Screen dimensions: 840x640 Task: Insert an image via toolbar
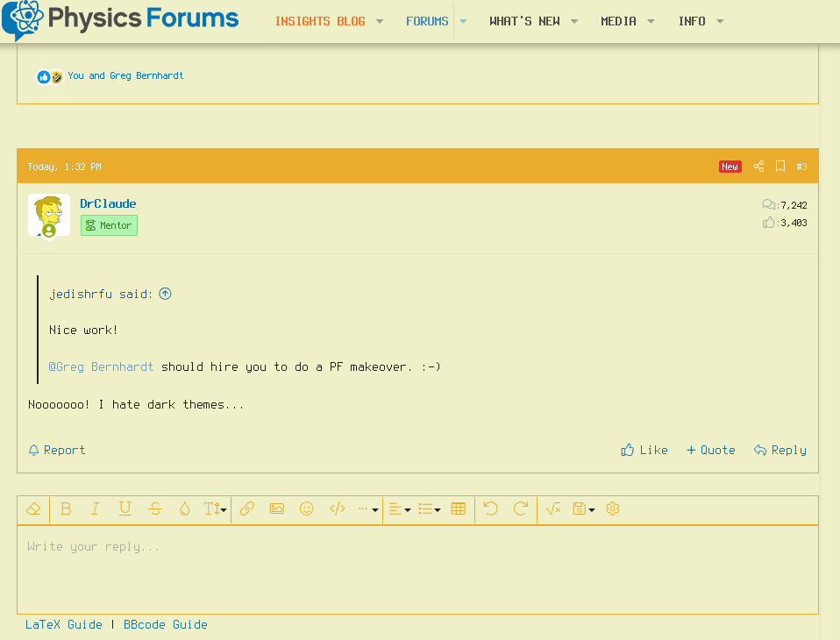(x=277, y=508)
